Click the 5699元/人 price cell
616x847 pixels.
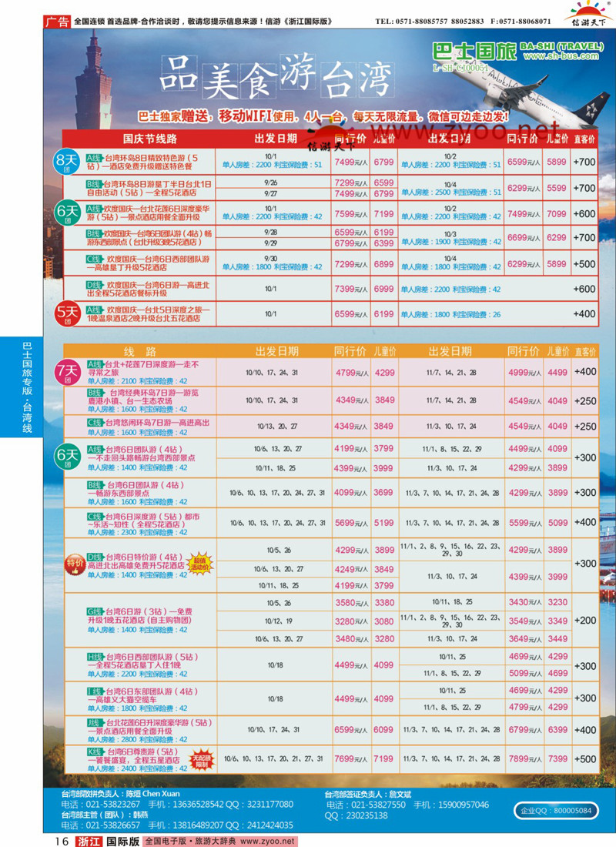pos(351,523)
